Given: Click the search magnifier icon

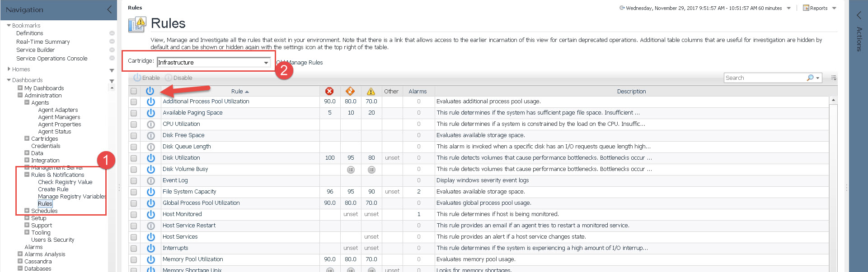Looking at the screenshot, I should pyautogui.click(x=810, y=78).
